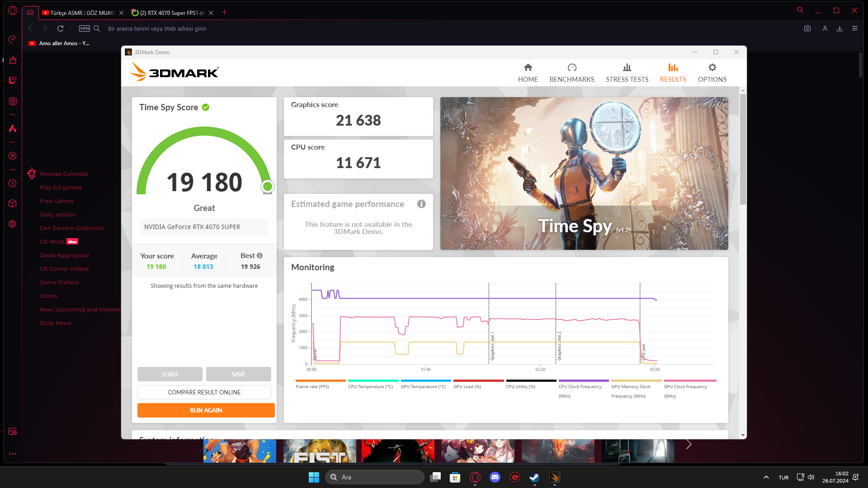
Task: Toggle the Frame rate (FPS) graph legend
Action: point(312,386)
